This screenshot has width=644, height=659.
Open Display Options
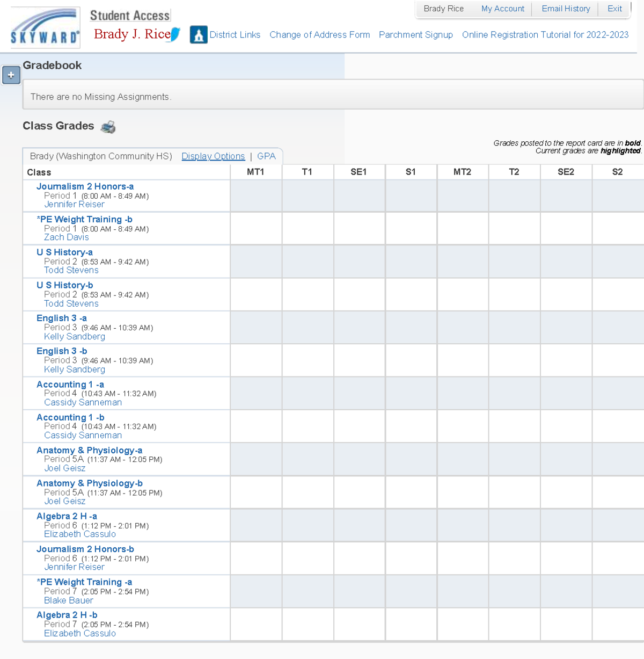click(x=213, y=156)
